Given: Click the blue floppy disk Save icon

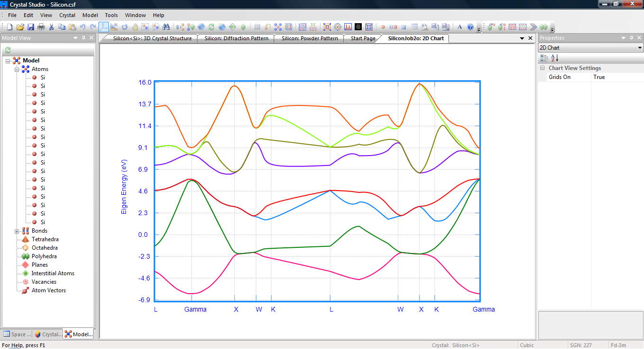Looking at the screenshot, I should click(x=31, y=27).
